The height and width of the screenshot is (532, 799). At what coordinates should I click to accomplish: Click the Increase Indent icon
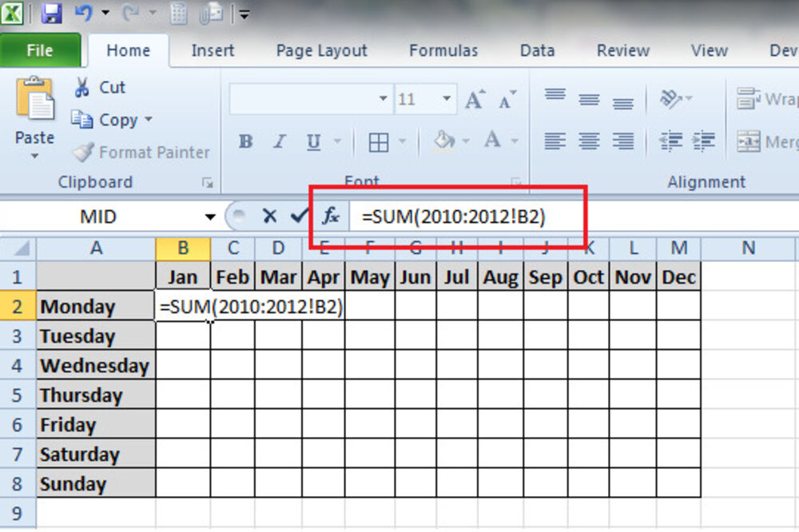point(704,141)
